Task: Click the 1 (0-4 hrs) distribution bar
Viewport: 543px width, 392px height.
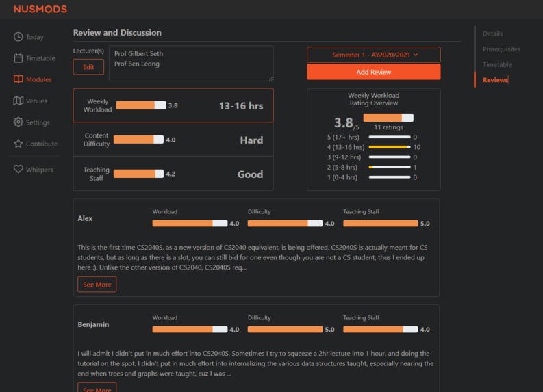Action: tap(390, 177)
